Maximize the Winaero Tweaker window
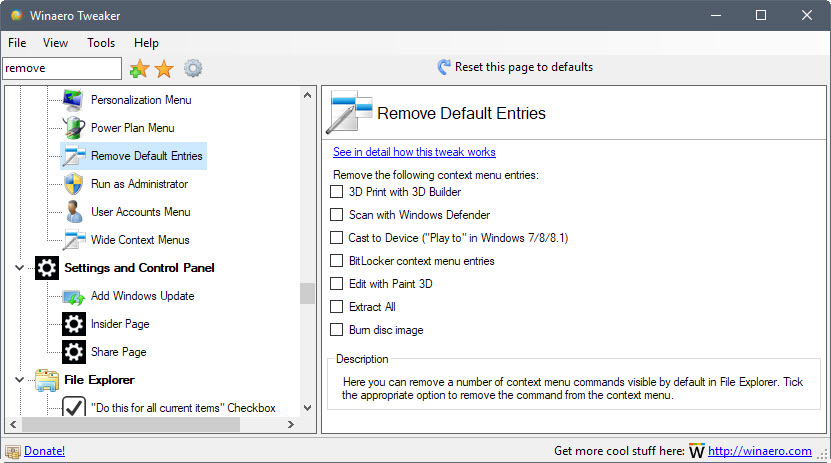The height and width of the screenshot is (463, 831). click(761, 15)
